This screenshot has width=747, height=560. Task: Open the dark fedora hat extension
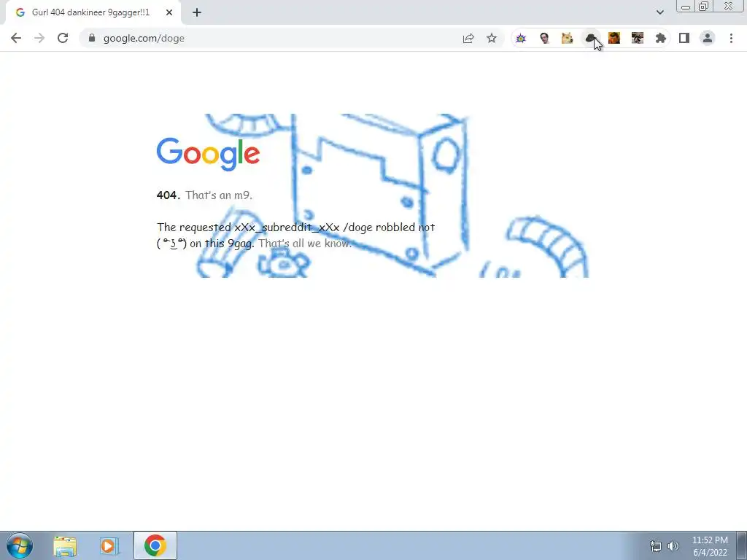[x=590, y=38]
